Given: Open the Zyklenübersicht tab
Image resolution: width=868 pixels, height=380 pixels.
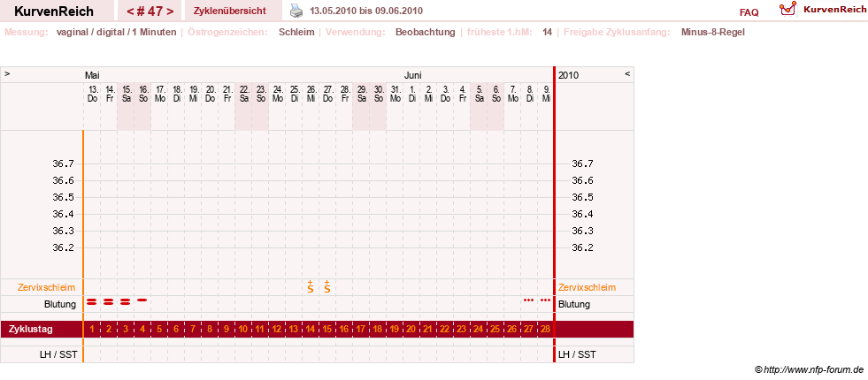Looking at the screenshot, I should (x=230, y=11).
